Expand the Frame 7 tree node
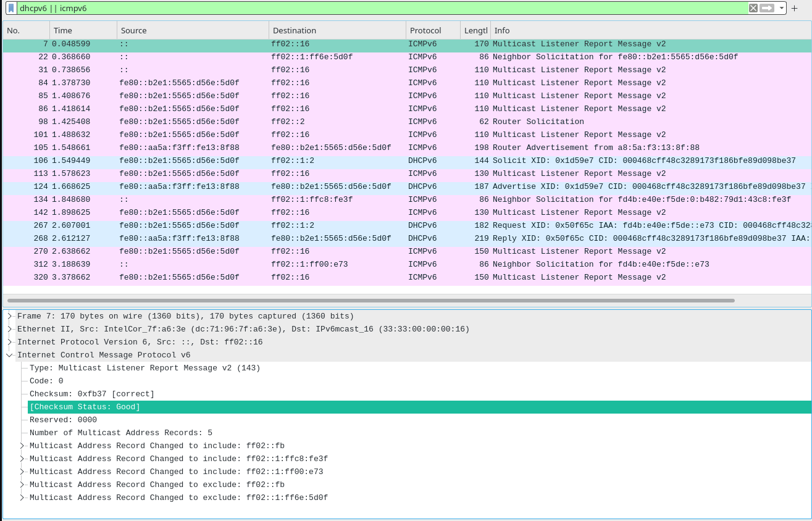Screen dimensions: 812x521 click(10, 316)
